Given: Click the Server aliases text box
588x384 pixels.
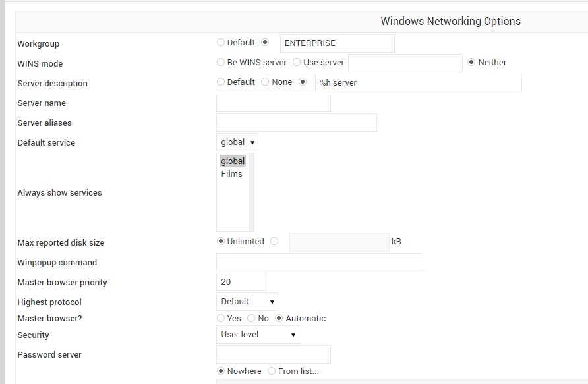Looking at the screenshot, I should 296,123.
